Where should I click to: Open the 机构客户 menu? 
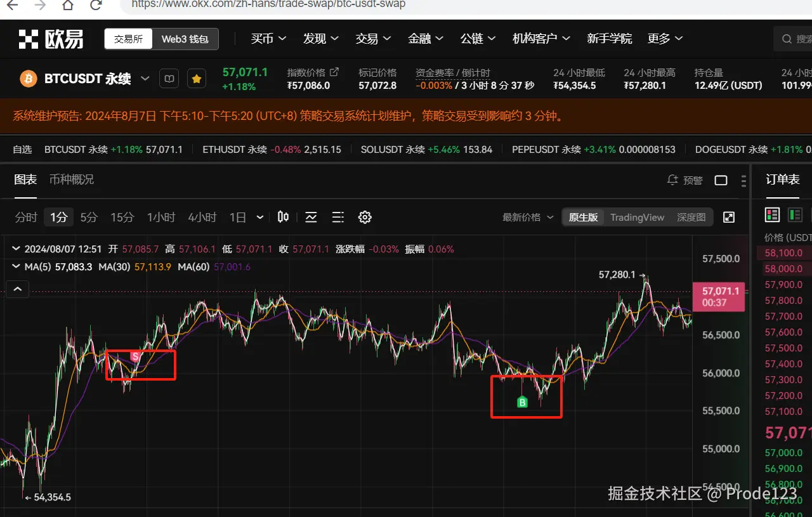point(541,39)
